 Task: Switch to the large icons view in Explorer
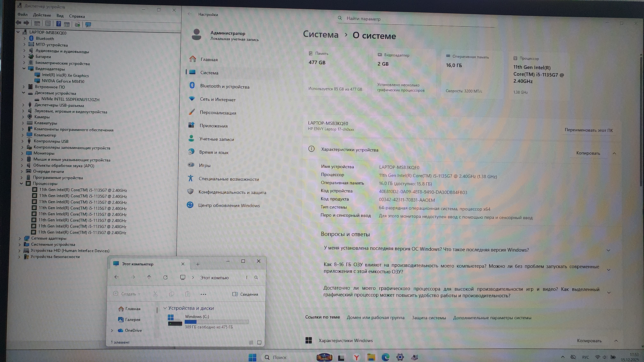coord(259,342)
